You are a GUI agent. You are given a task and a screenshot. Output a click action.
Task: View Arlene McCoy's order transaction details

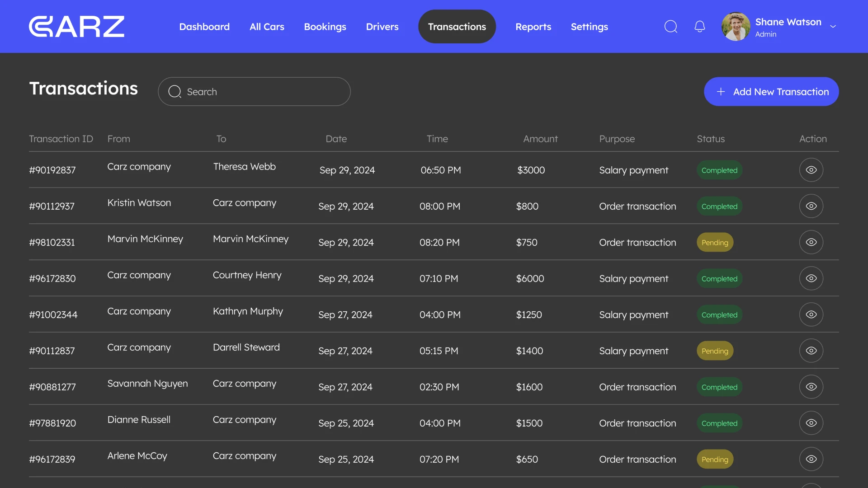pos(811,459)
